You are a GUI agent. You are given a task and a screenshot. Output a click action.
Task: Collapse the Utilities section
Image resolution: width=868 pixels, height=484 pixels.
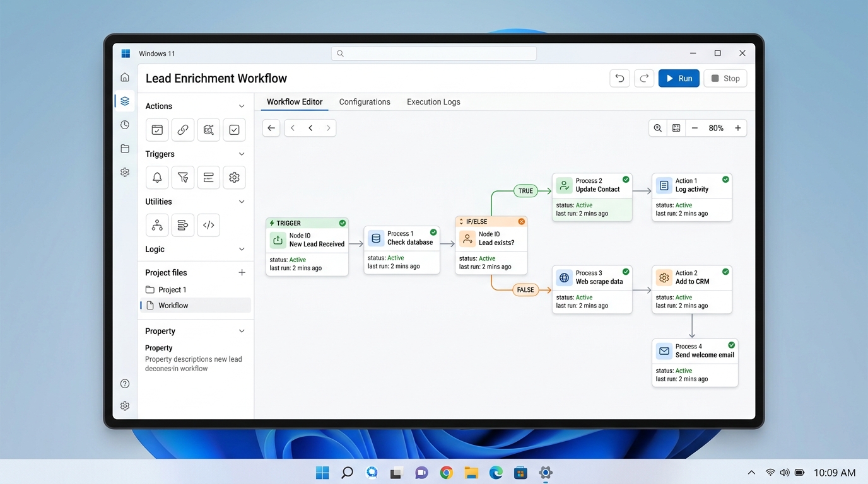click(242, 202)
